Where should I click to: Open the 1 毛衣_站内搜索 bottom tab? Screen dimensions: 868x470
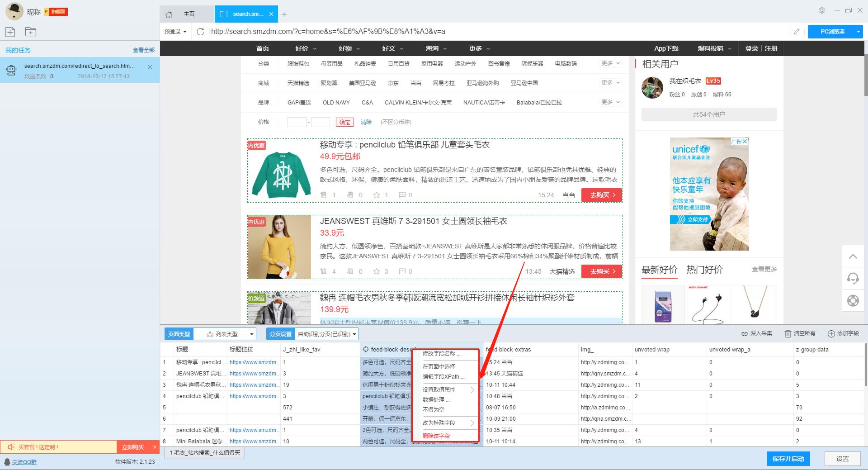205,452
